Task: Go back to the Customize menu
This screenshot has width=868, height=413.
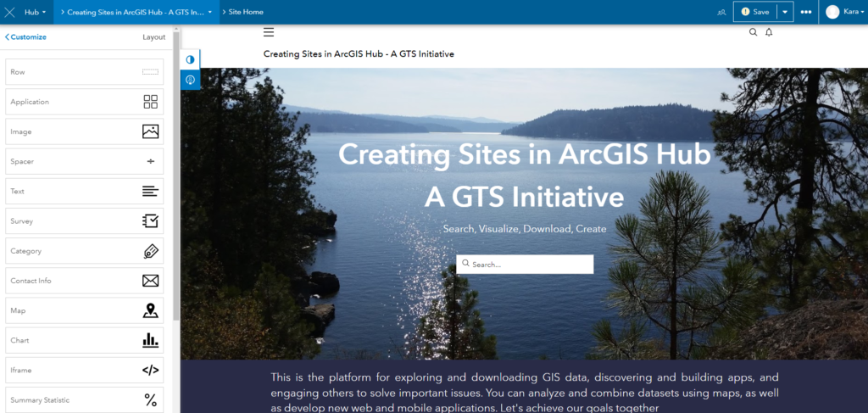Action: tap(25, 37)
